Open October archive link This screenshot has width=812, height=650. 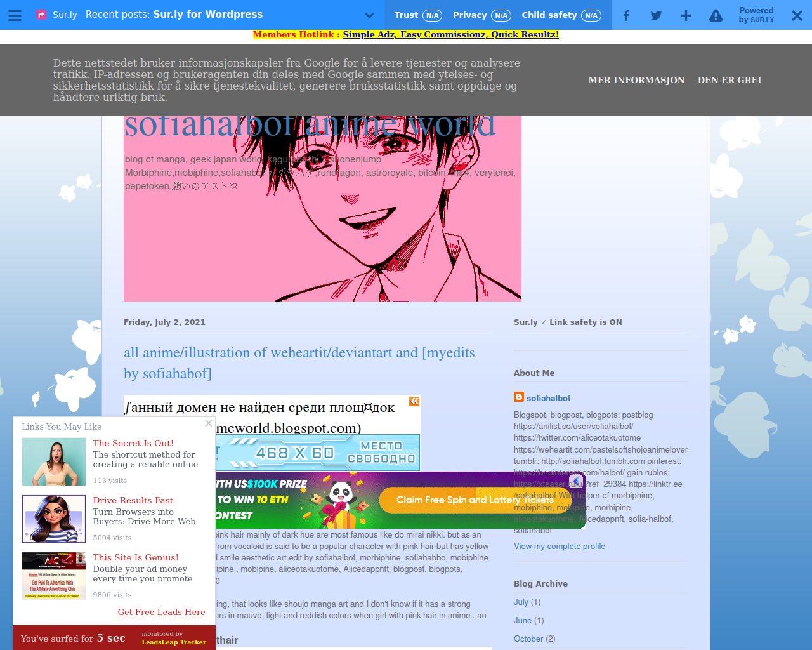coord(528,639)
